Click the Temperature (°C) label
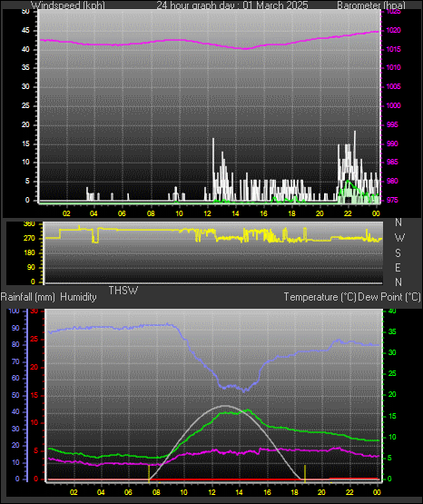This screenshot has height=504, width=423. [x=320, y=297]
